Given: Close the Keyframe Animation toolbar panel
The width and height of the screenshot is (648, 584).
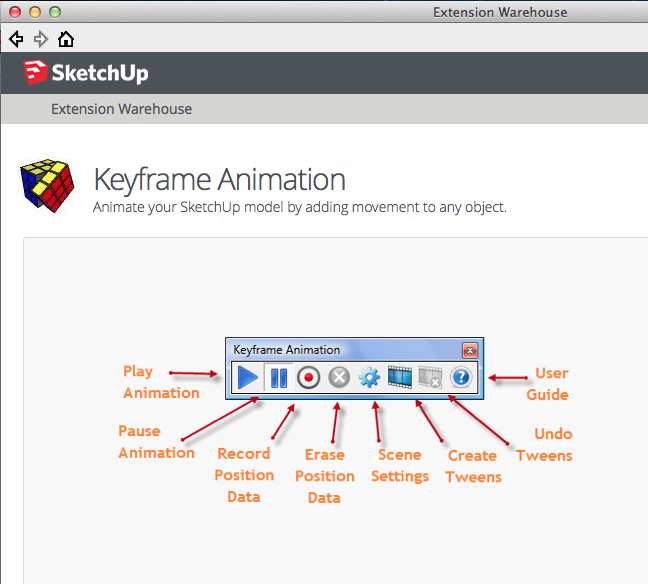Looking at the screenshot, I should [470, 350].
